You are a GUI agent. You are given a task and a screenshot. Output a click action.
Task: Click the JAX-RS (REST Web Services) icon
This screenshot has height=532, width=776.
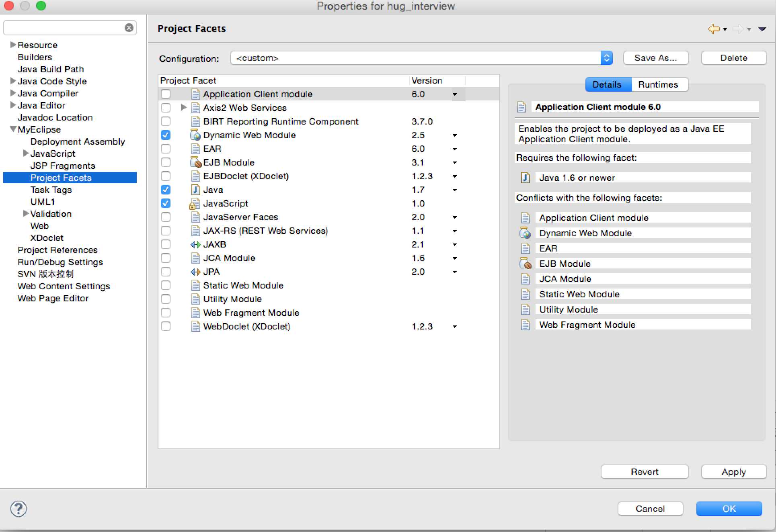(x=195, y=231)
